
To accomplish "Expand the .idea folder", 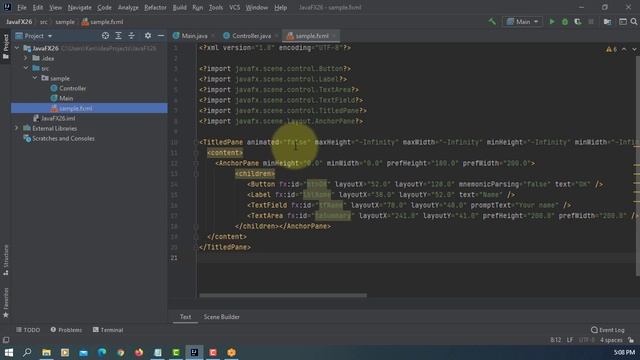I will [26, 58].
